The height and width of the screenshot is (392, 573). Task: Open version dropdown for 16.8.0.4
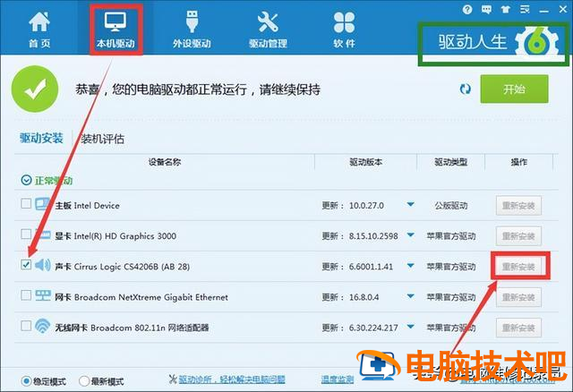[x=410, y=296]
